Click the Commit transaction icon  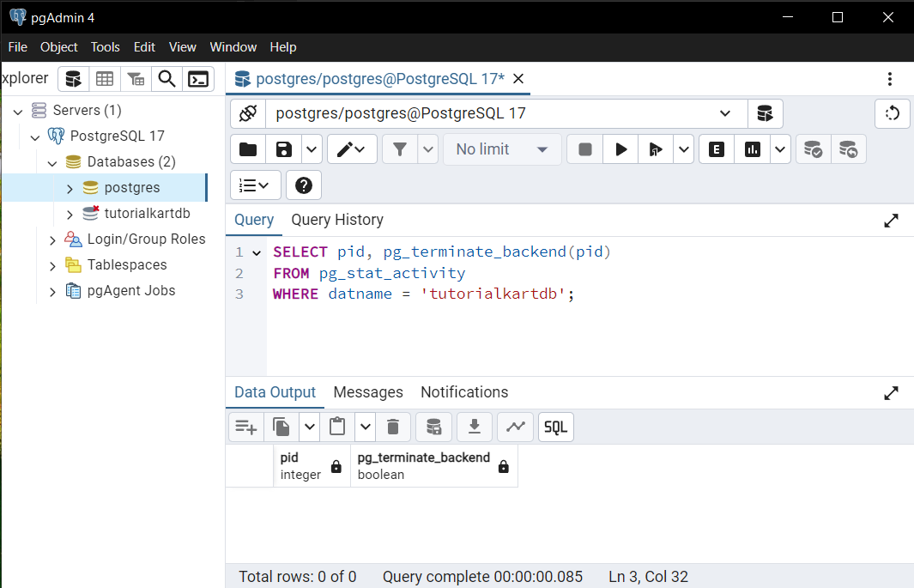pos(813,149)
